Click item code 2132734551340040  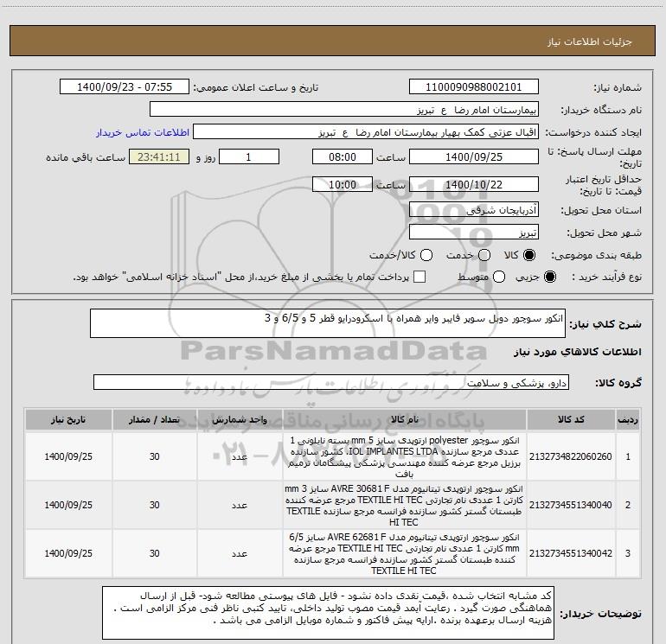(571, 505)
